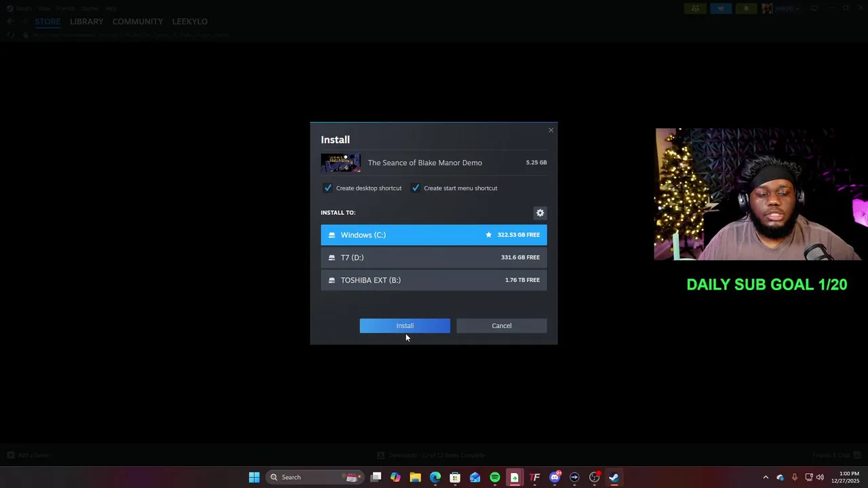Open File Explorer from the taskbar
Viewport: 868px width, 488px height.
(x=415, y=477)
